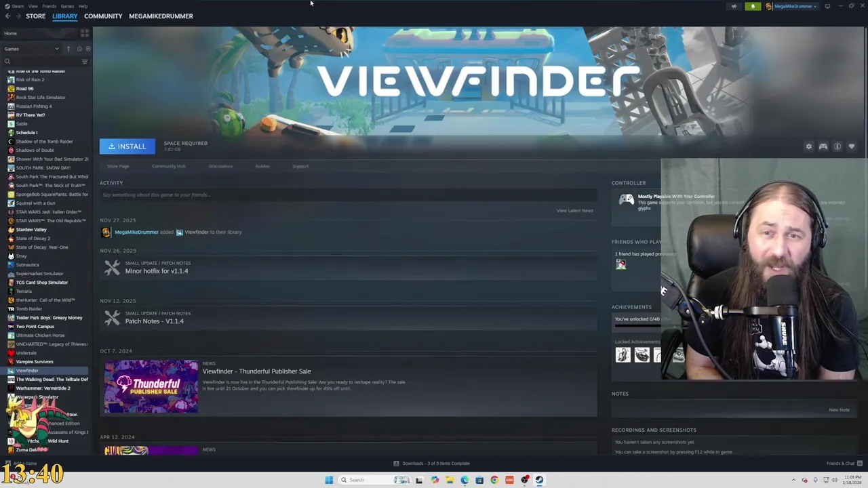The height and width of the screenshot is (488, 868).
Task: Click the Thunderful Publisher Sale thumbnail
Action: click(151, 386)
